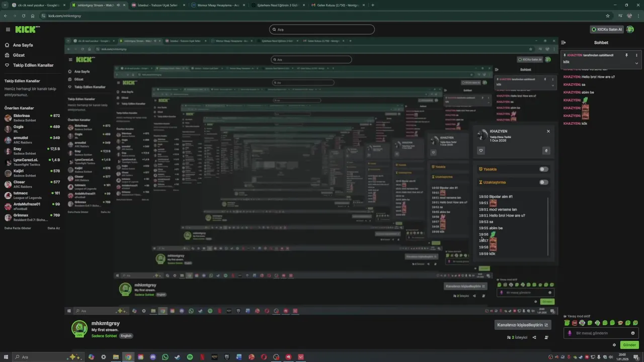Click Kanalınızı kişiselleştirin button
Screen dimensions: 644x362
(x=522, y=325)
